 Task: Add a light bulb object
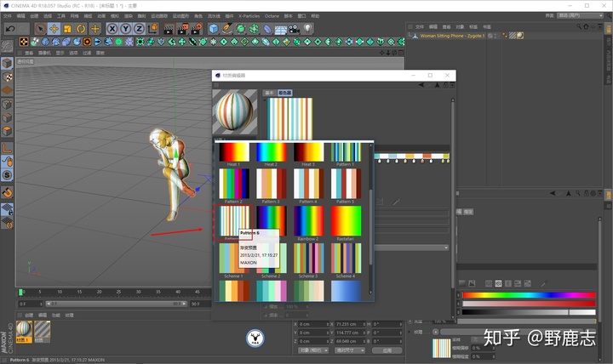click(308, 28)
